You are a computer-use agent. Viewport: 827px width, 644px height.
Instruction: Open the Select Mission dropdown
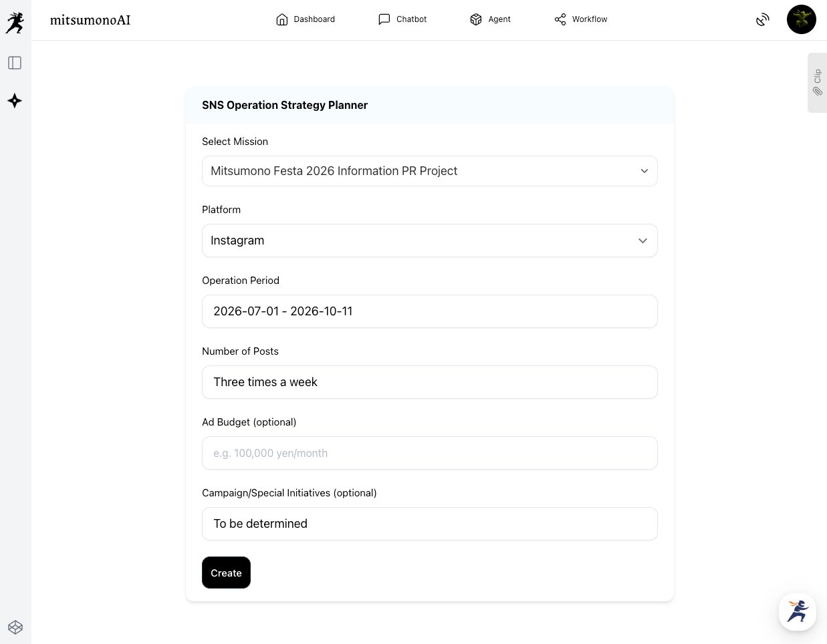[x=429, y=171]
